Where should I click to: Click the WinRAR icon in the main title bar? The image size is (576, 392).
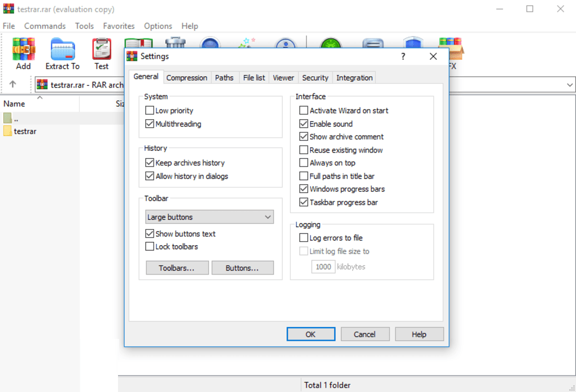point(8,8)
